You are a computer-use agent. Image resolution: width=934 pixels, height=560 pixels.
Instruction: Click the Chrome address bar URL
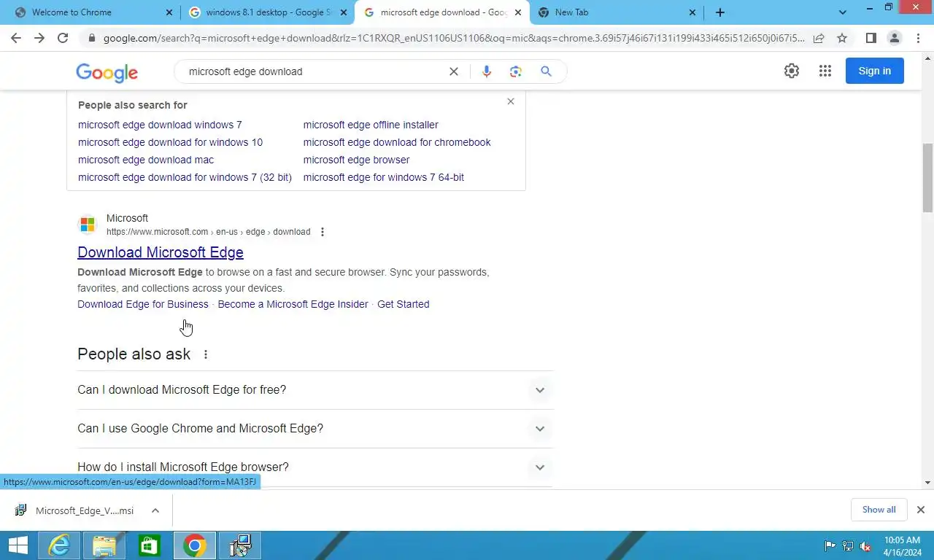(x=454, y=38)
